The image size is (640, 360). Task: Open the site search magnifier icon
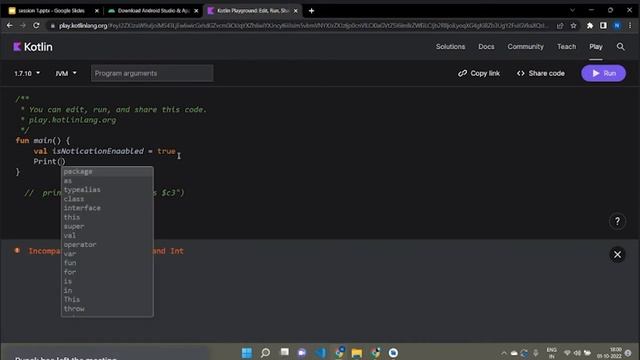coord(620,47)
